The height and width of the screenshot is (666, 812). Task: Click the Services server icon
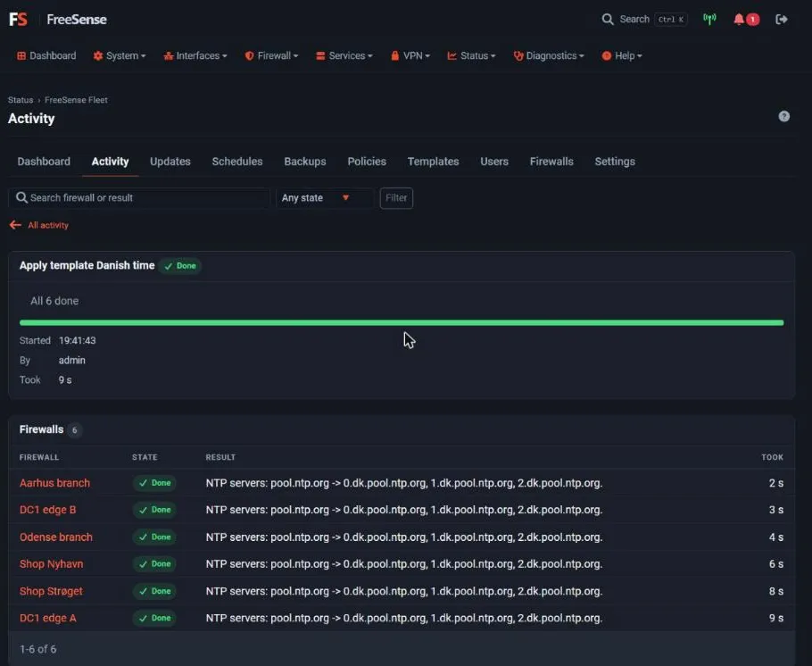click(320, 55)
